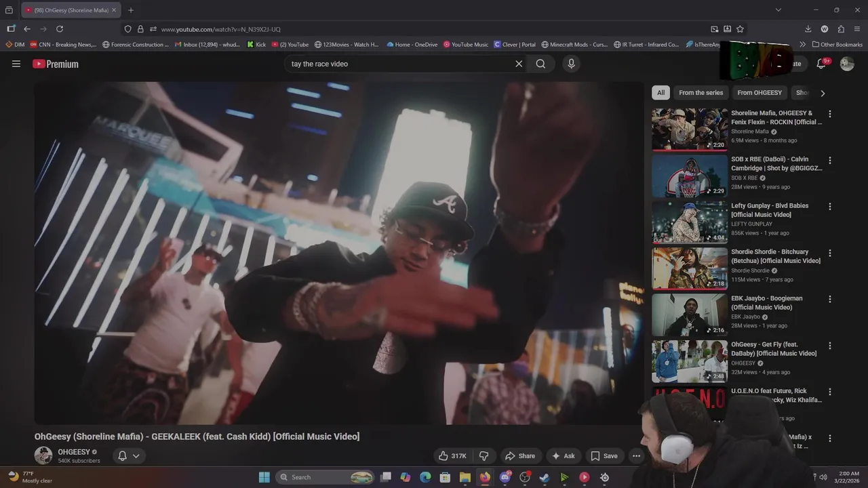Image resolution: width=868 pixels, height=488 pixels.
Task: Open options menu for Get Fly video
Action: click(829, 346)
